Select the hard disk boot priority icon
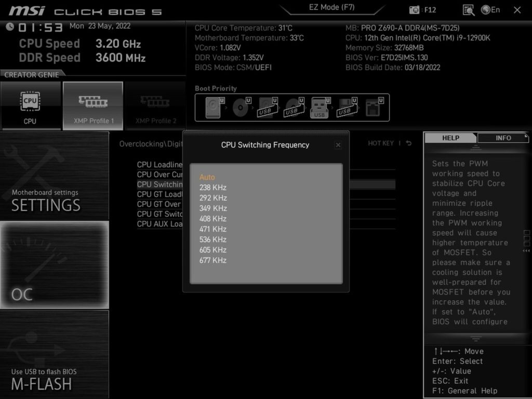The height and width of the screenshot is (399, 532). pyautogui.click(x=215, y=108)
